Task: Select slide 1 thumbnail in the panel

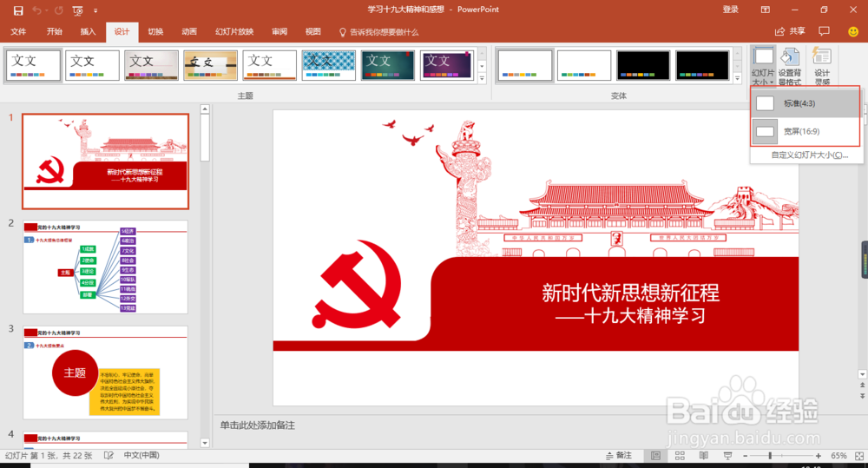Action: [x=105, y=161]
